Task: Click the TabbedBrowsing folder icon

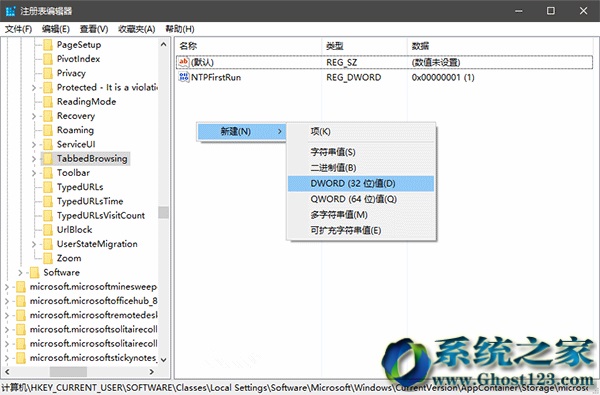Action: (48, 158)
